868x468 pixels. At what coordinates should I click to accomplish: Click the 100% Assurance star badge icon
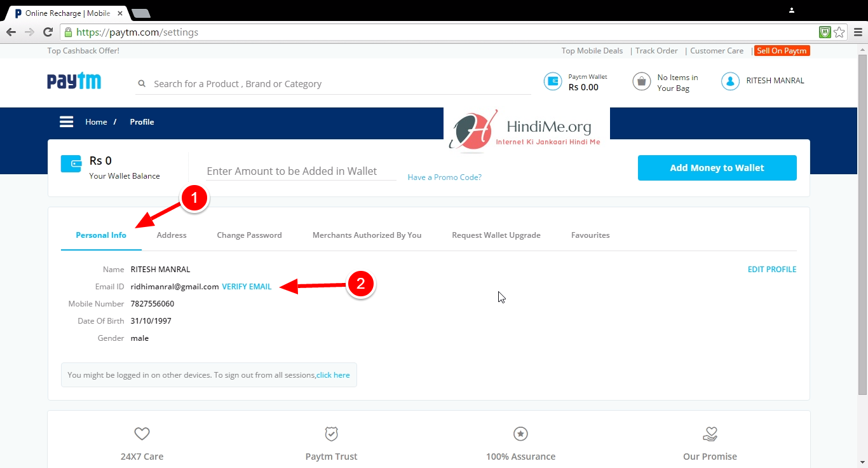(x=520, y=434)
